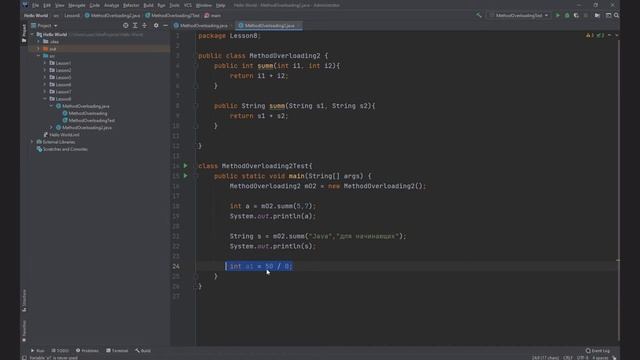Select Lesson7 package in tree
640x360 pixels.
[60, 92]
